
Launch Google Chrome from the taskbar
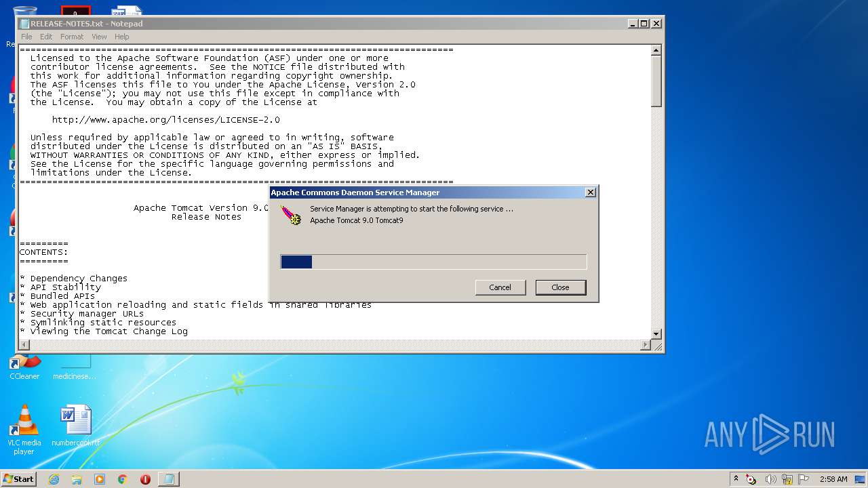tap(123, 479)
